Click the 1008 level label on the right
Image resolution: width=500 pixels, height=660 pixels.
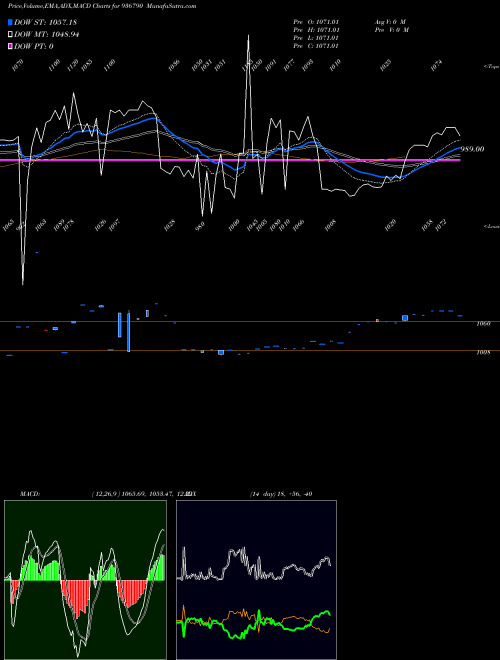(483, 353)
